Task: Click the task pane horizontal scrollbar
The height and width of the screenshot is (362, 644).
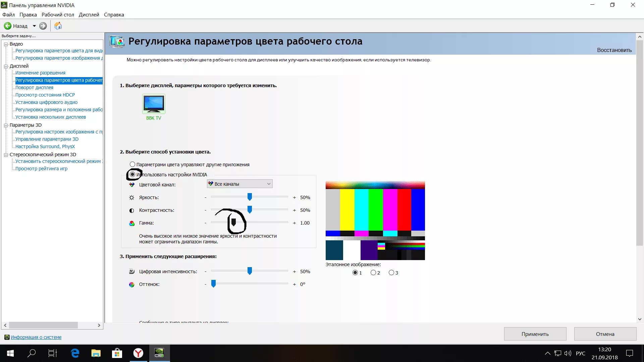Action: (44, 325)
